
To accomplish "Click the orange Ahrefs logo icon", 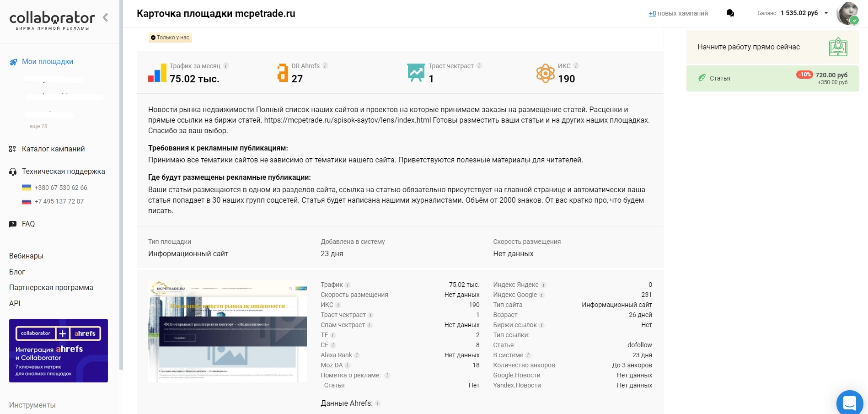I will click(283, 73).
